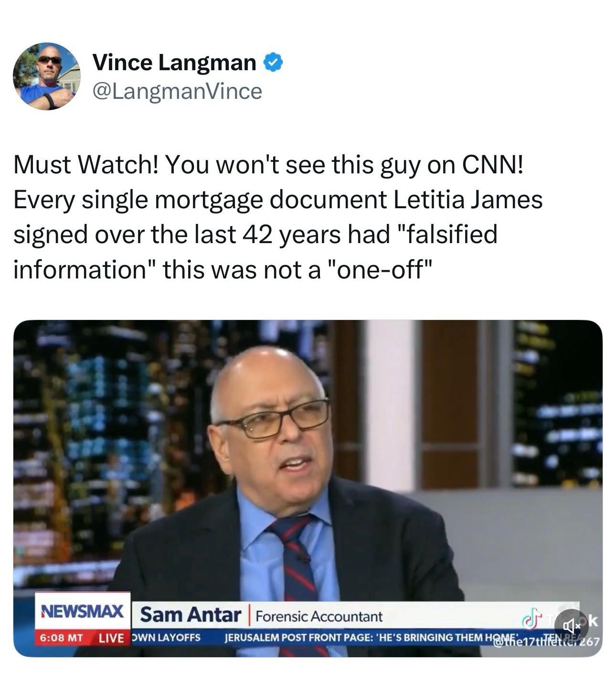Click "Letitia James" in the tweet text

click(468, 200)
